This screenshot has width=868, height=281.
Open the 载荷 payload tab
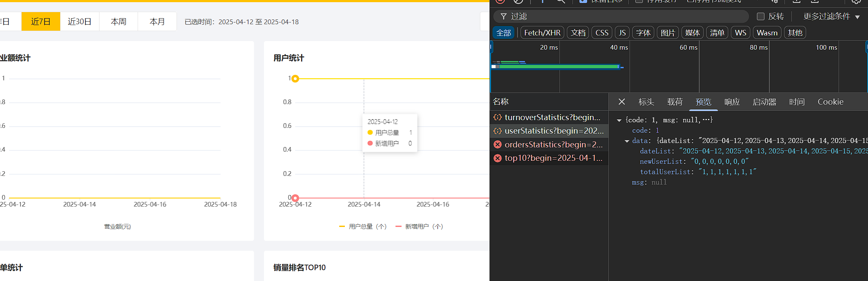coord(675,102)
